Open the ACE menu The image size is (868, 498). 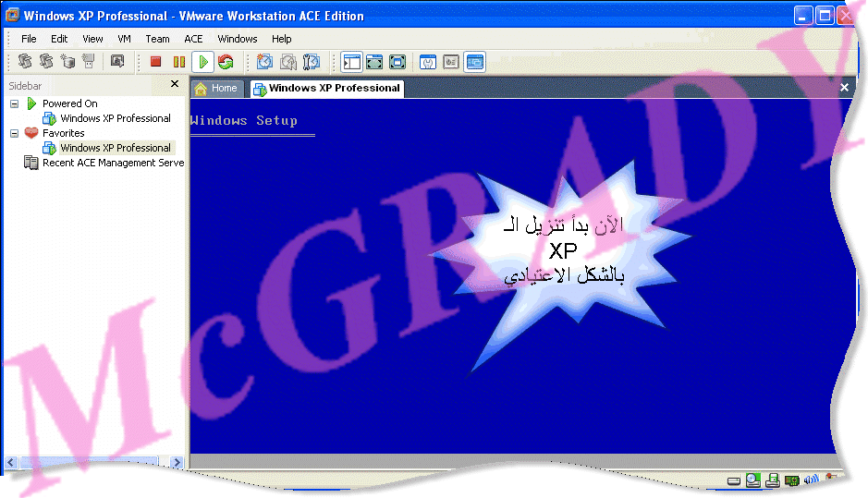(x=193, y=39)
